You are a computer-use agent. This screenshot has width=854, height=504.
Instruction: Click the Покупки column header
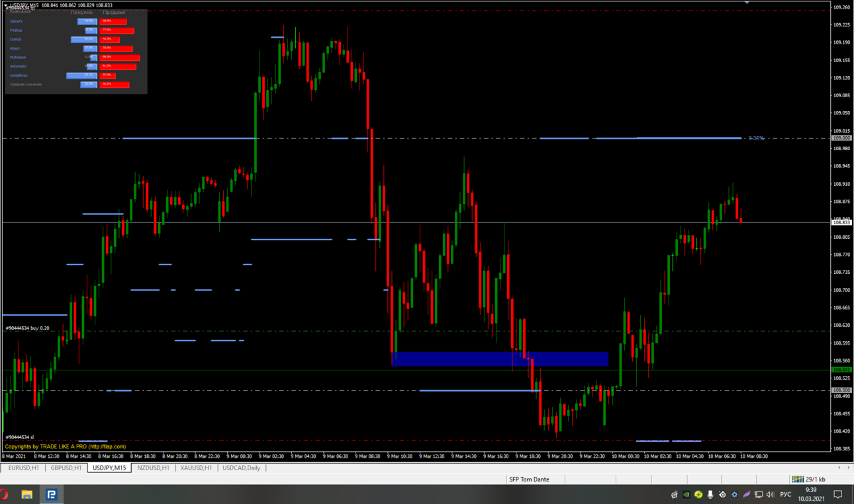coord(81,12)
